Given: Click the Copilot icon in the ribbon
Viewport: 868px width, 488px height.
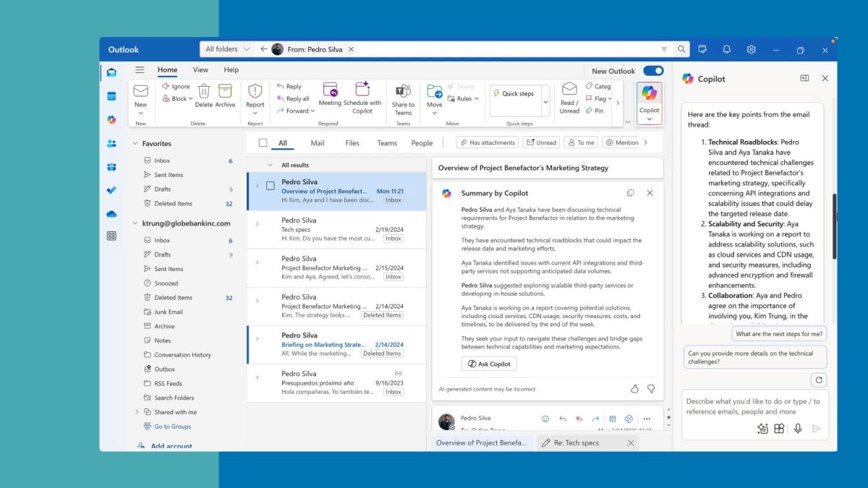Looking at the screenshot, I should [x=649, y=94].
